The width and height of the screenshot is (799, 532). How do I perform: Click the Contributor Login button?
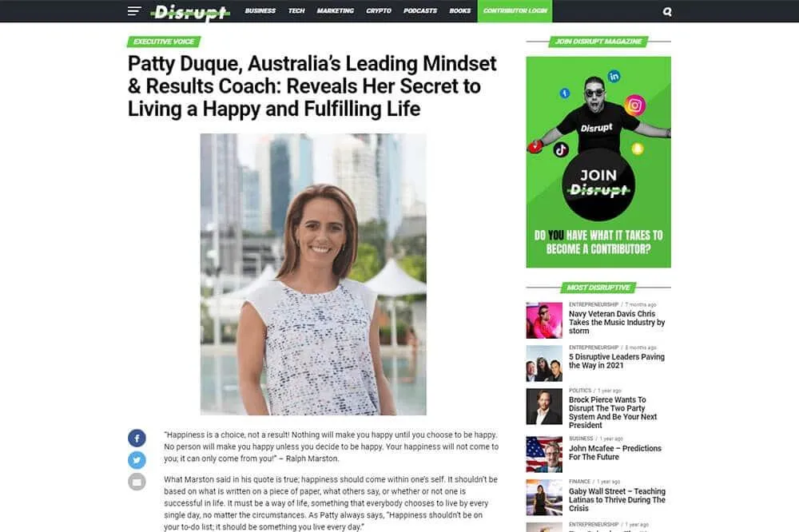[515, 10]
